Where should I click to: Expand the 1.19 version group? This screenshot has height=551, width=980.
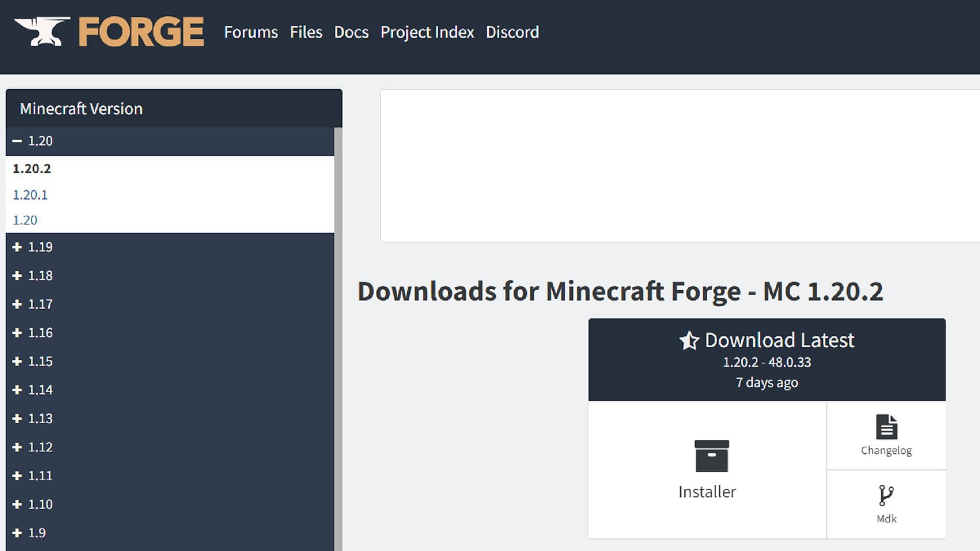click(170, 247)
